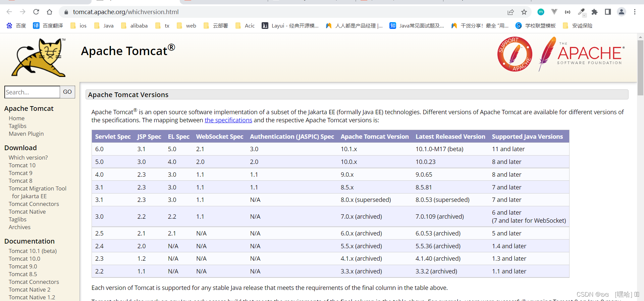Expand the 云部署 bookmark folder
This screenshot has width=644, height=301.
(216, 26)
